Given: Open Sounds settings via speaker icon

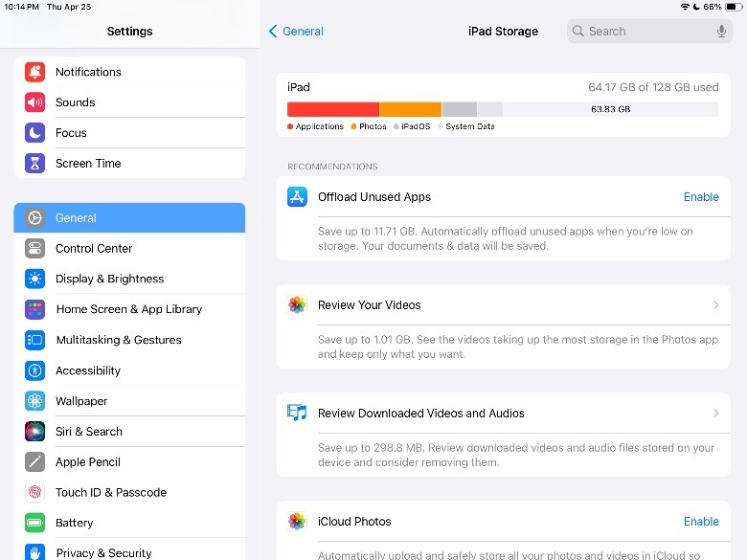Looking at the screenshot, I should (35, 102).
